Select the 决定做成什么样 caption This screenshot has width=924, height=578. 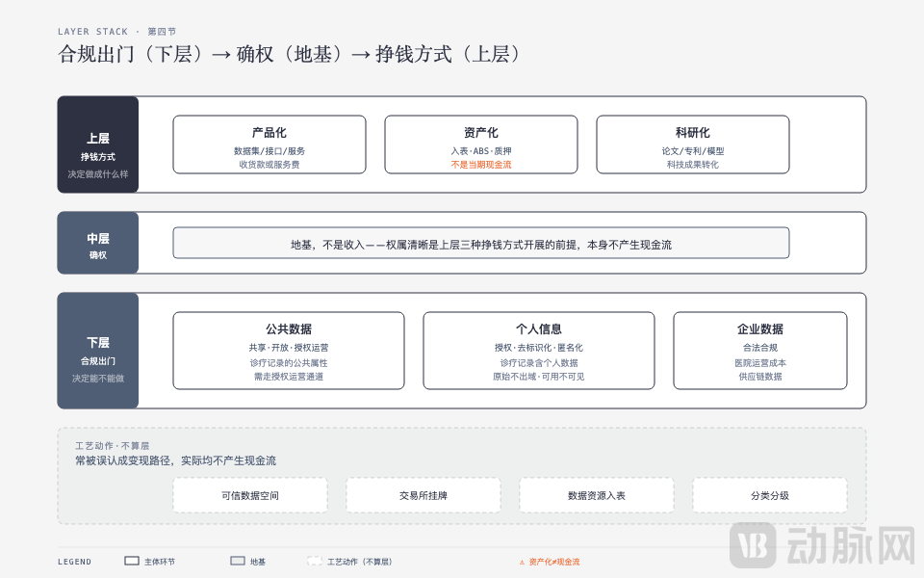[98, 174]
